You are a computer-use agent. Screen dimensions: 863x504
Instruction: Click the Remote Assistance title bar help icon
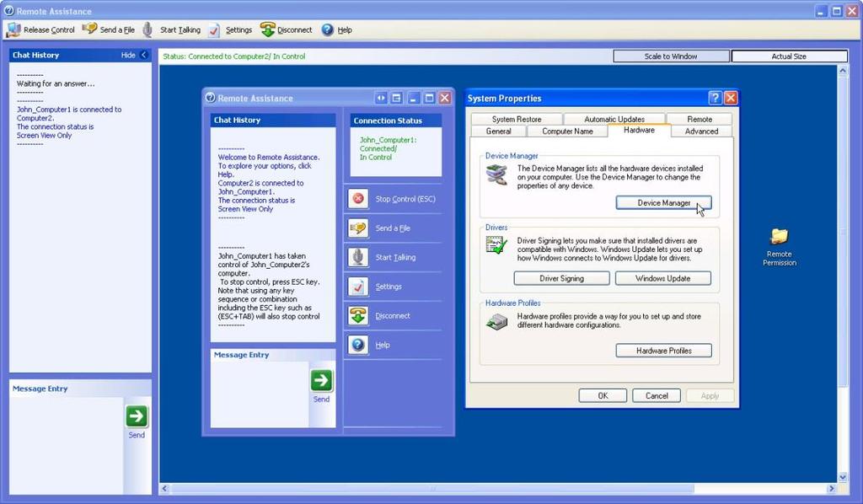click(8, 10)
